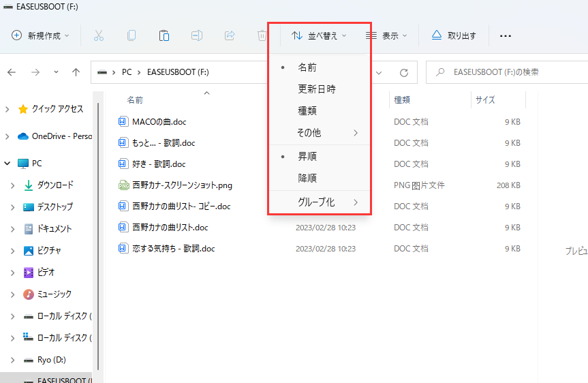
Task: Go forward with the right arrow
Action: (x=35, y=72)
